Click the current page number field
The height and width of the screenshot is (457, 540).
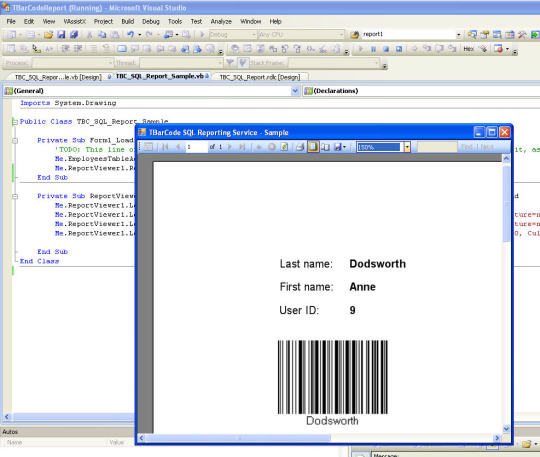click(x=197, y=147)
